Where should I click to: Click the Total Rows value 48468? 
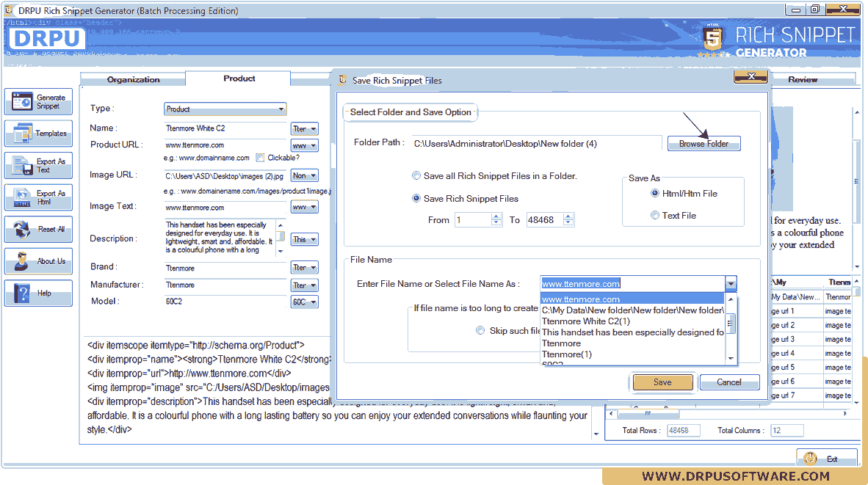tap(682, 430)
